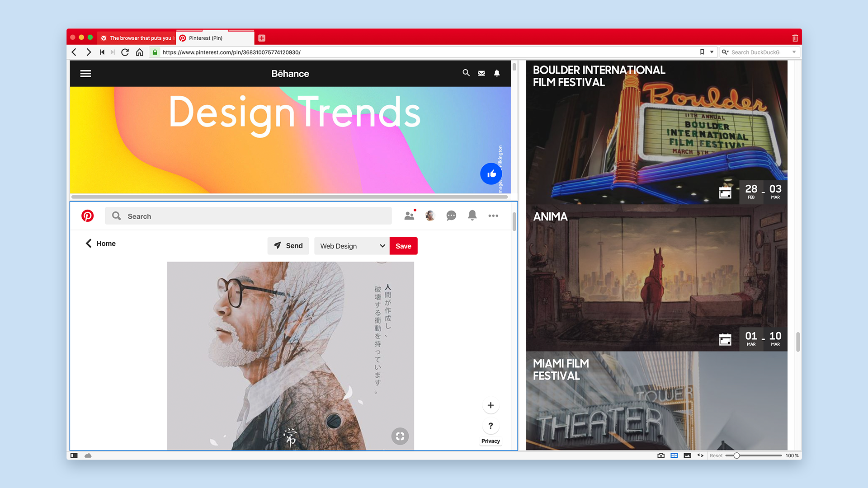Click the Send pin button
The image size is (868, 488).
click(288, 246)
